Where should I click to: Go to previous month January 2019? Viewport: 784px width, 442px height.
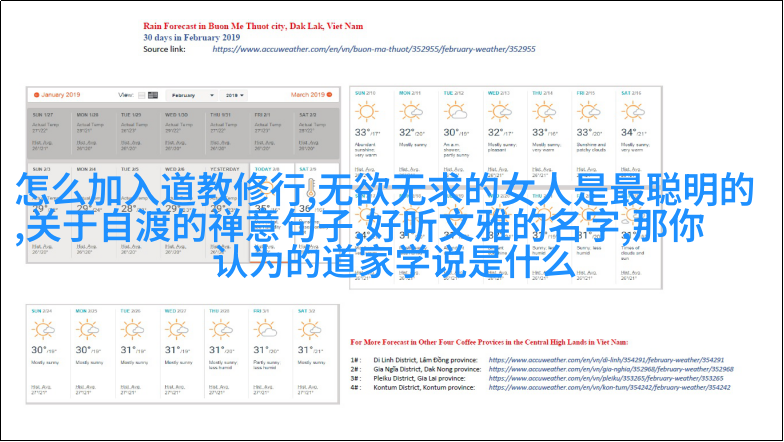click(x=59, y=95)
